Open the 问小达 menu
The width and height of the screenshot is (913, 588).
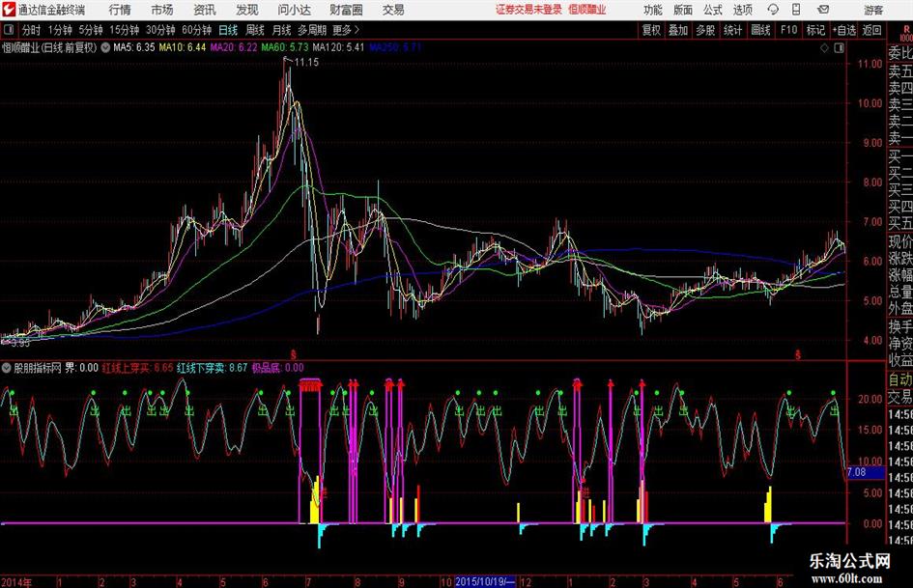click(294, 10)
